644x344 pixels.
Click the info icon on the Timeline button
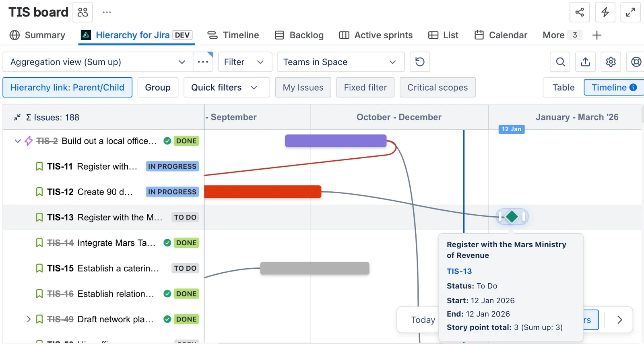point(633,87)
